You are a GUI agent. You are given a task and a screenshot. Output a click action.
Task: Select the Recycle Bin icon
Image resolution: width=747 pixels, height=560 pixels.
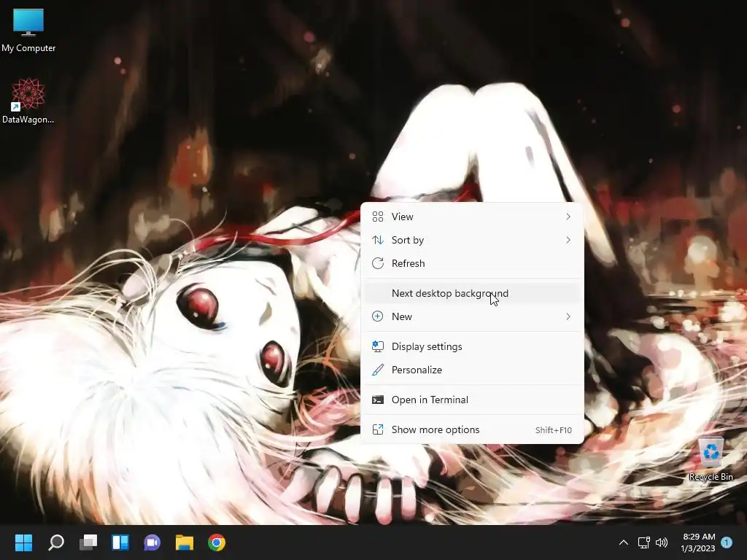[711, 459]
